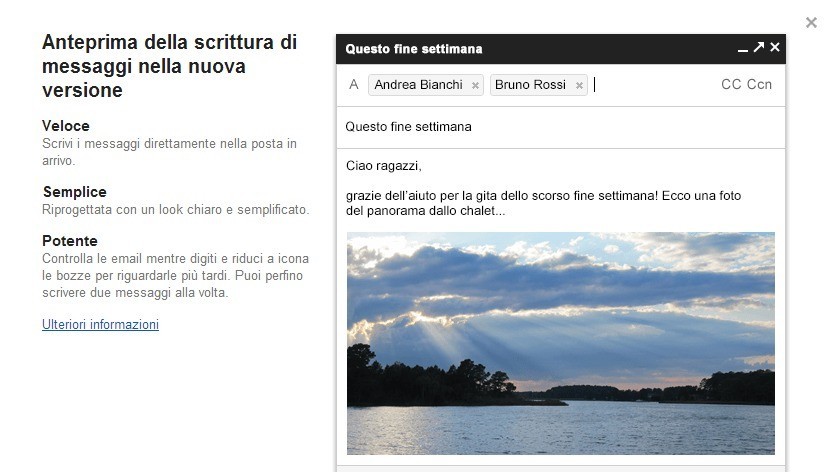834x472 pixels.
Task: Add a CC recipient field
Action: (x=731, y=85)
